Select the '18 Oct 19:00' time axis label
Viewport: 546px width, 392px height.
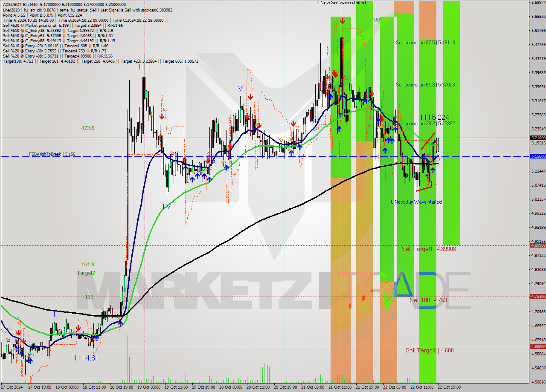pyautogui.click(x=122, y=387)
